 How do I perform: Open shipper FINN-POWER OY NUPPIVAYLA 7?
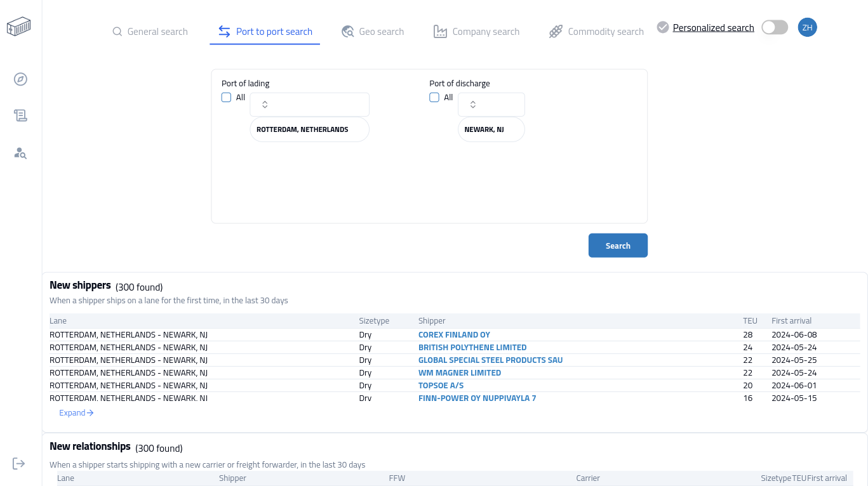[x=477, y=398]
